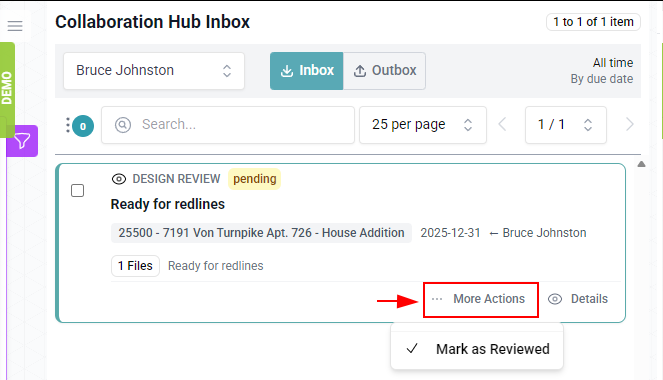This screenshot has width=663, height=380.
Task: Click the scroll up arrow of list
Action: pyautogui.click(x=641, y=164)
